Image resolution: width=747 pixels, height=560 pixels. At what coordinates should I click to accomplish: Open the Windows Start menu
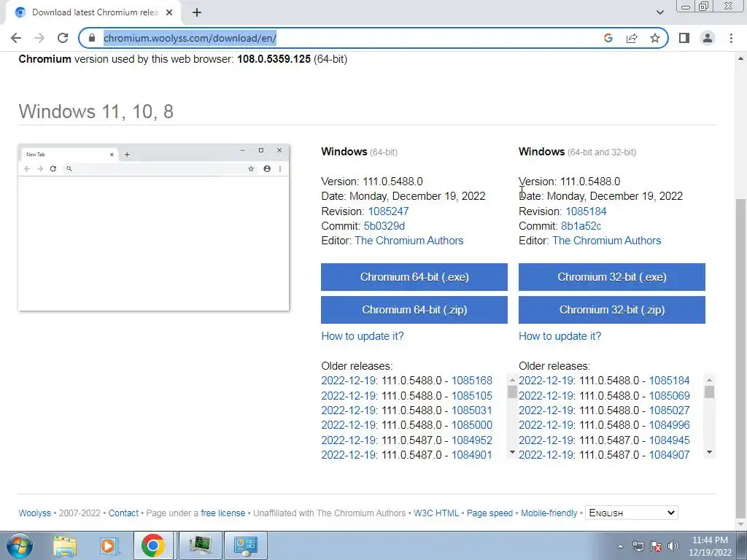coord(20,545)
